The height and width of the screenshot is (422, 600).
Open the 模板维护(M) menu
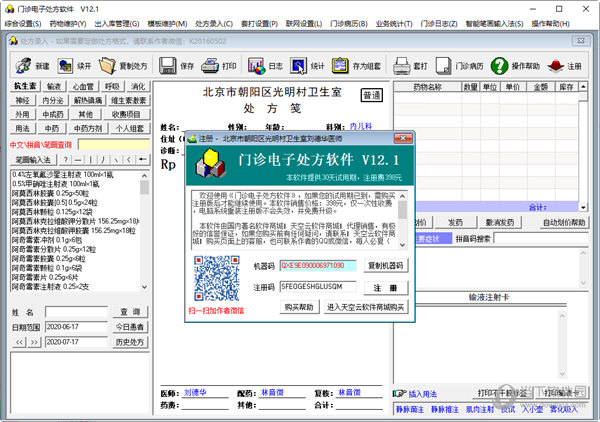pyautogui.click(x=167, y=24)
